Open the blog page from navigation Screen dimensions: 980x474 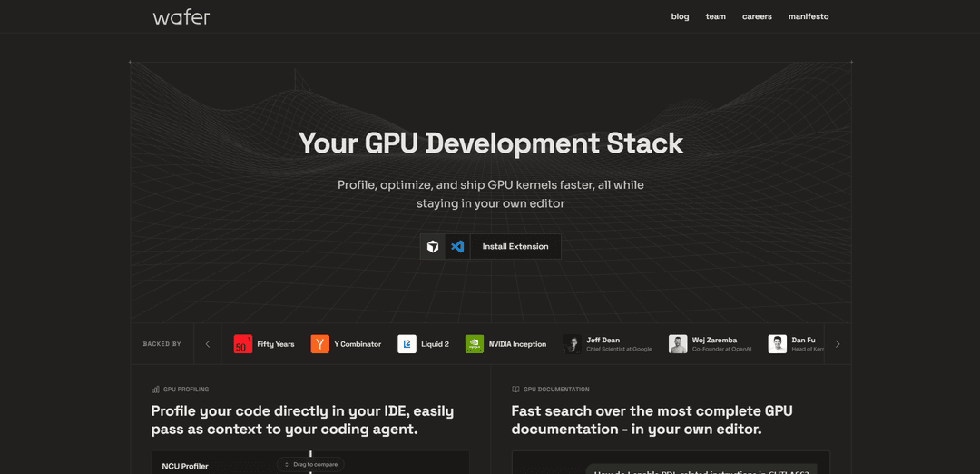[x=680, y=16]
